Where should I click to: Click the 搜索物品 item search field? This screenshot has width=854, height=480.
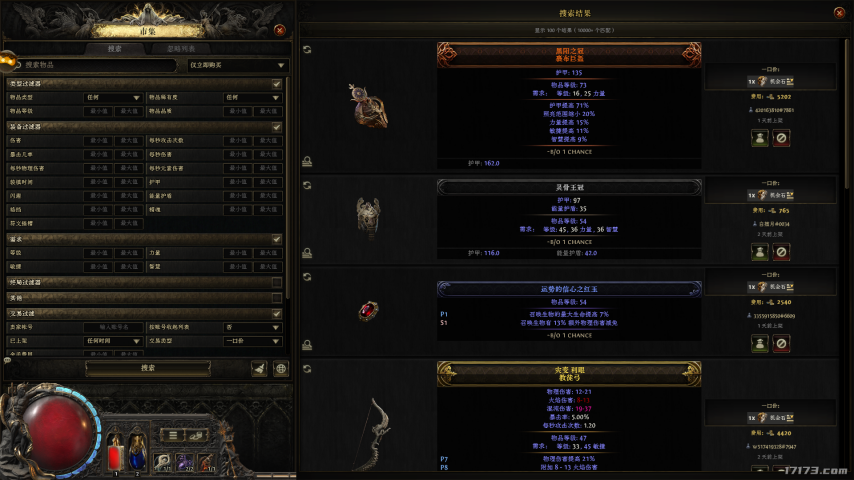click(95, 65)
